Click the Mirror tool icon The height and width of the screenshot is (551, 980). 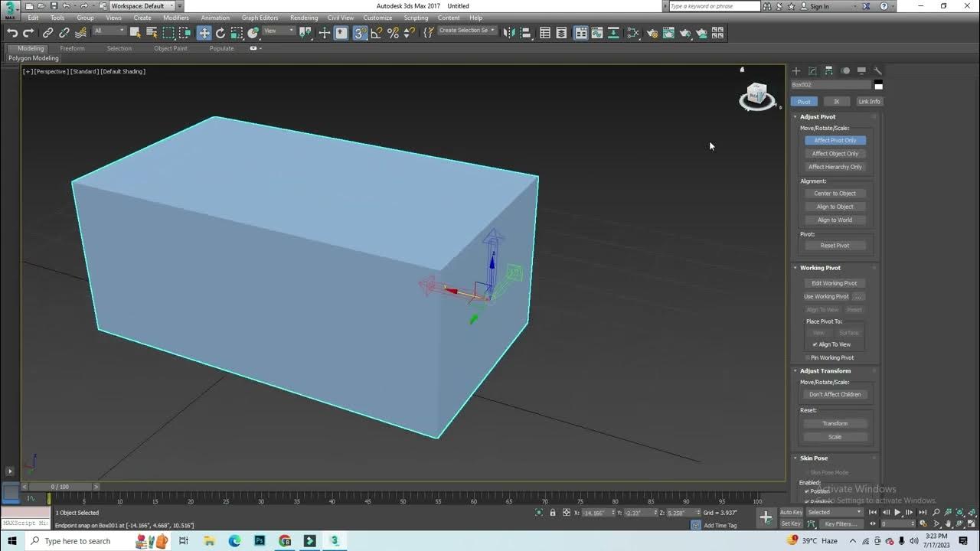(x=508, y=33)
